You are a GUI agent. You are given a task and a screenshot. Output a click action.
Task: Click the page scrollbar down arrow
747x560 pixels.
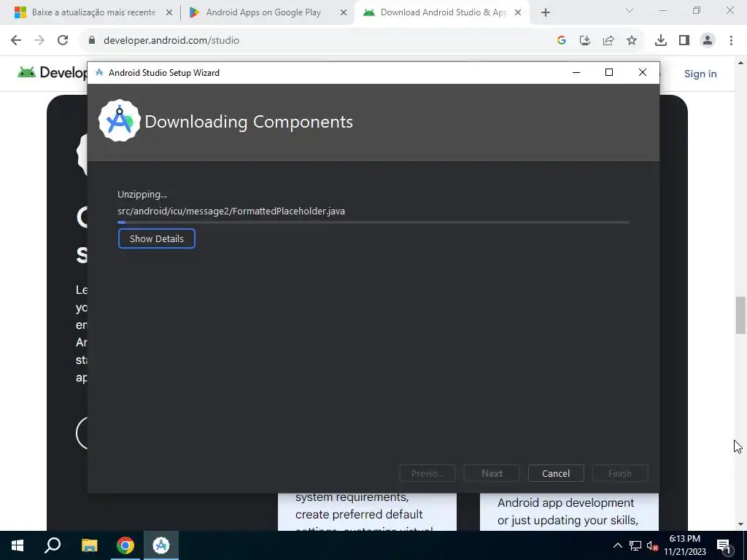(x=740, y=524)
